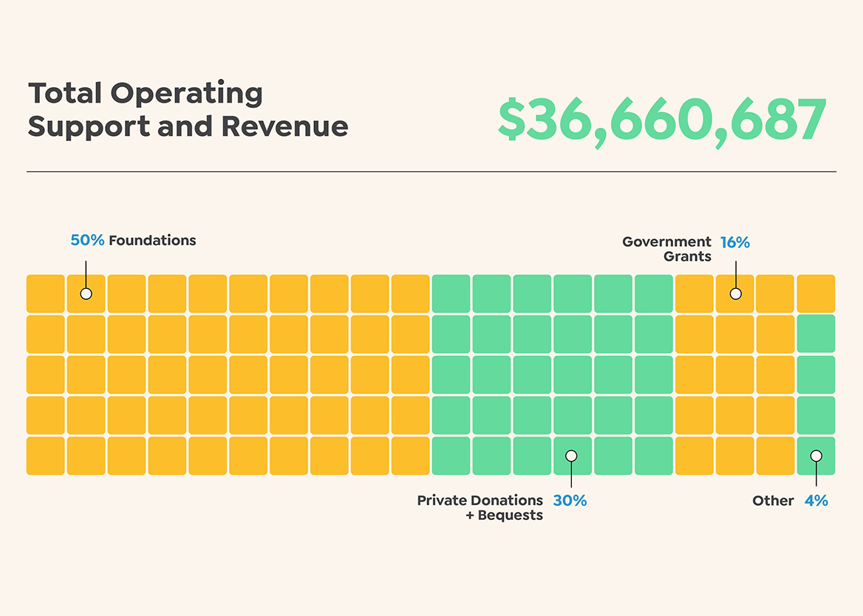Click the 30% percentage label
Viewport: 863px width, 616px height.
click(570, 501)
